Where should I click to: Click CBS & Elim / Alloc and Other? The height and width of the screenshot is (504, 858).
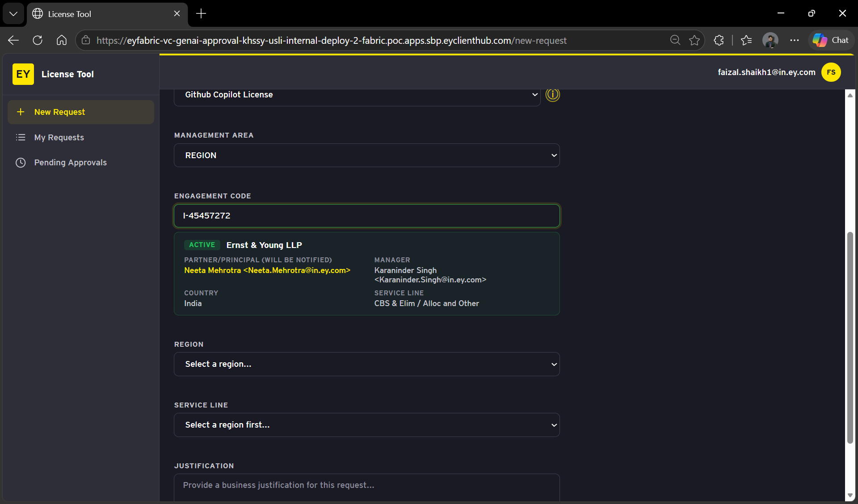click(x=427, y=303)
